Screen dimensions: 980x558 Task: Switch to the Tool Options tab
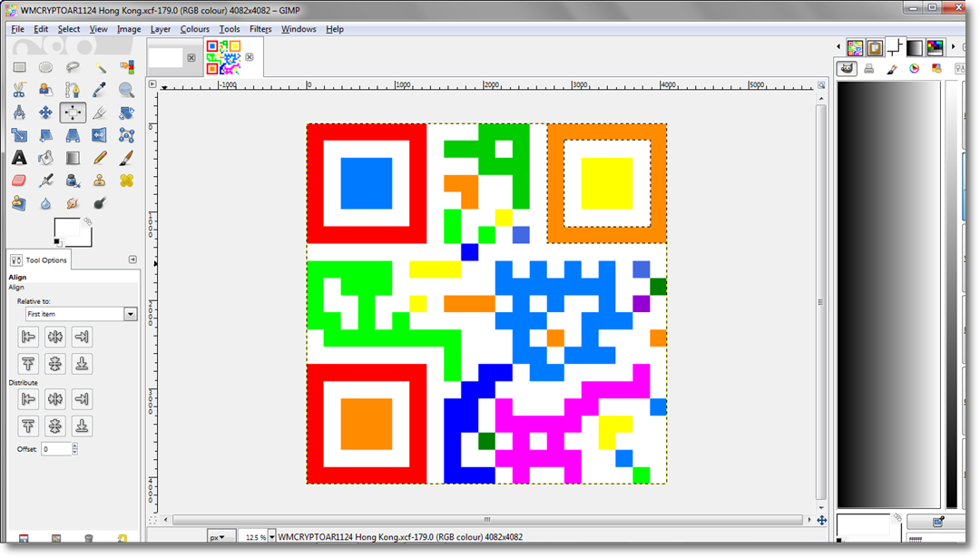click(39, 259)
